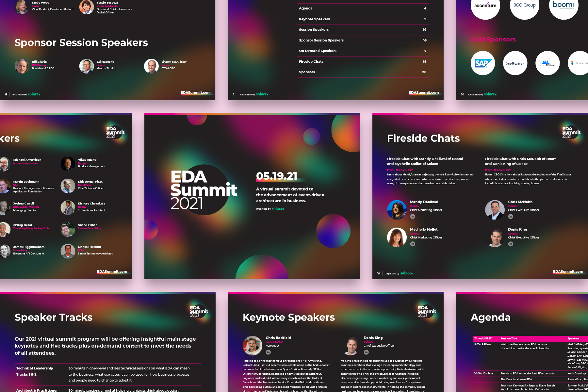Click the EDA Summit 2021 badge on Fireside Chats slide
This screenshot has width=588, height=392.
[571, 132]
